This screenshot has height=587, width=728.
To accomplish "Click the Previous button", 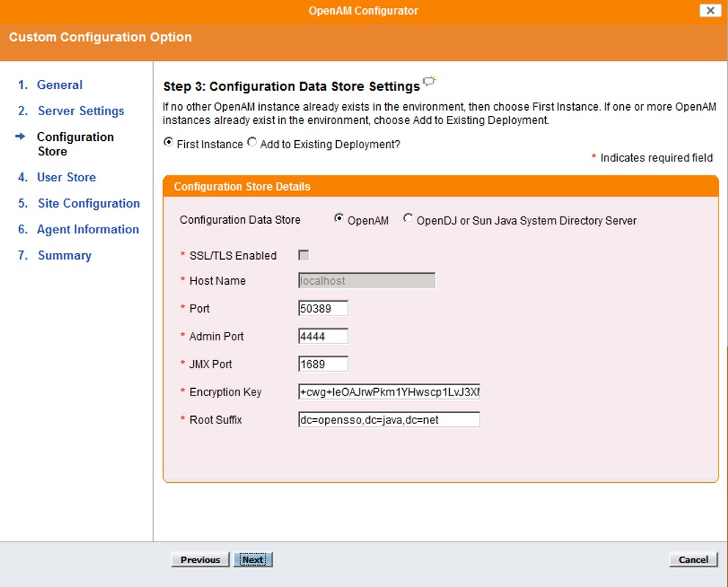I will 200,559.
